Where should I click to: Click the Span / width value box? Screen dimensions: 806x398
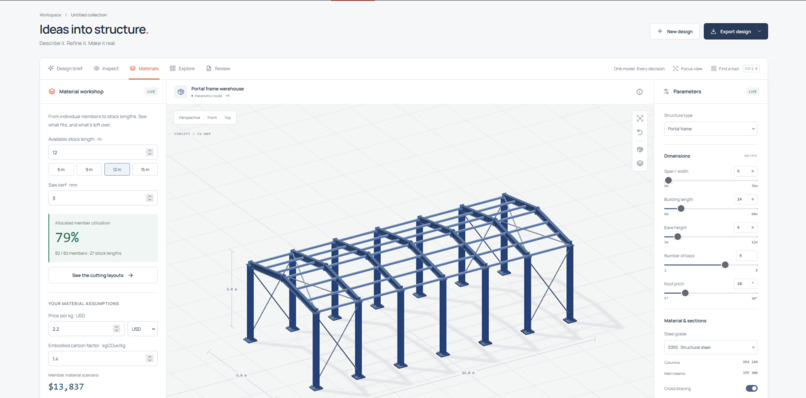tap(745, 171)
